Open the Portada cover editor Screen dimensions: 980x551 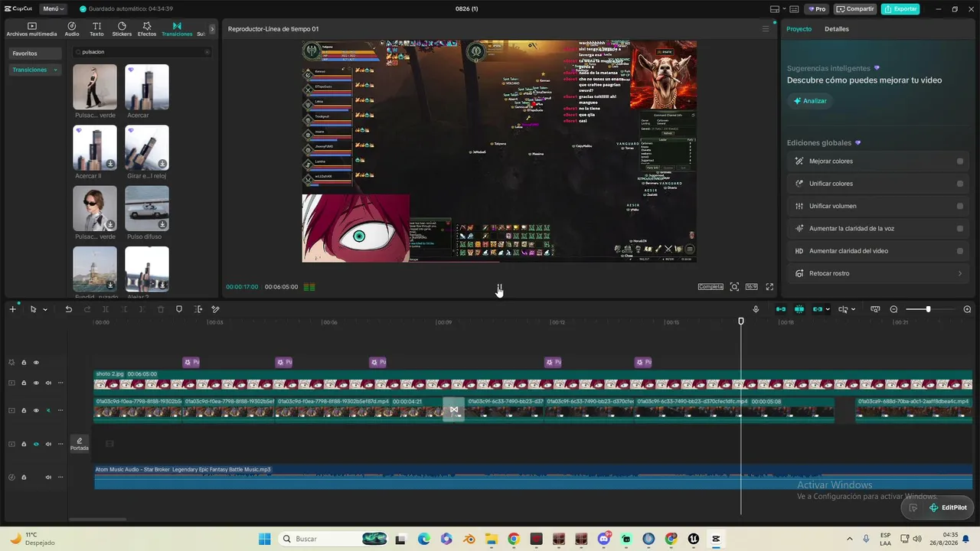point(80,443)
